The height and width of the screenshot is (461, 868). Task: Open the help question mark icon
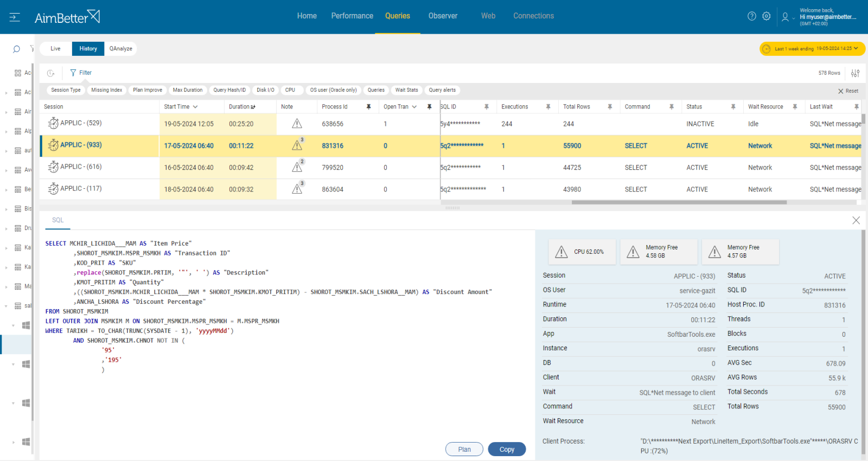click(751, 16)
